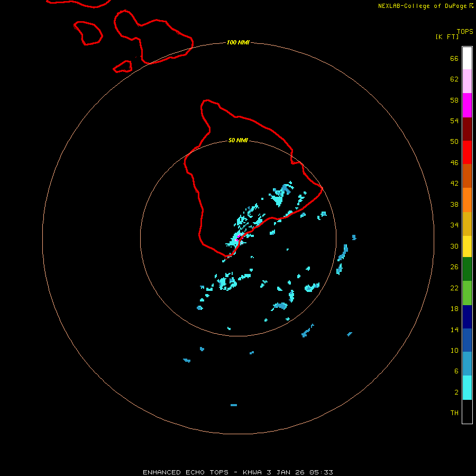Click the legend value 2

pyautogui.click(x=456, y=392)
